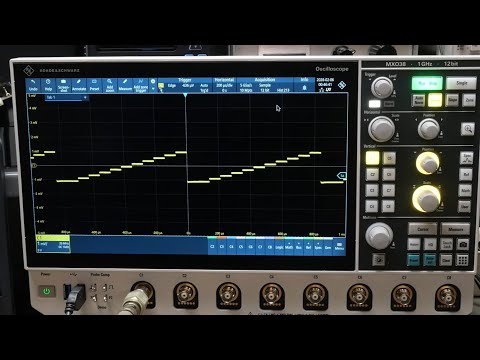Push the keypad grid key
This screenshot has height=360, width=480.
462,260
